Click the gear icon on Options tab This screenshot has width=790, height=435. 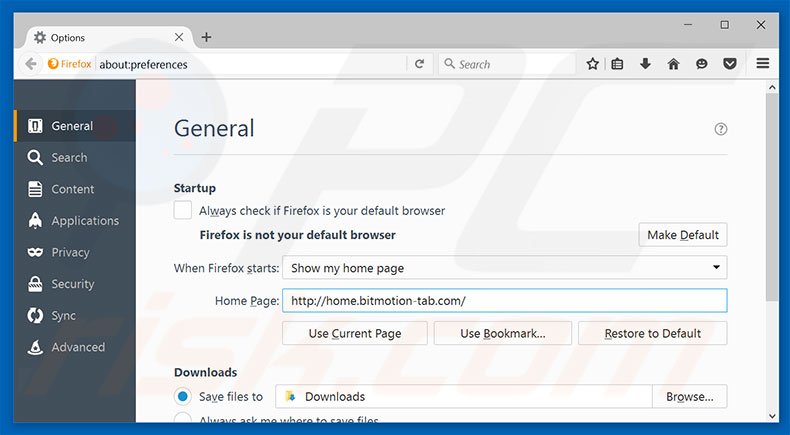(40, 37)
